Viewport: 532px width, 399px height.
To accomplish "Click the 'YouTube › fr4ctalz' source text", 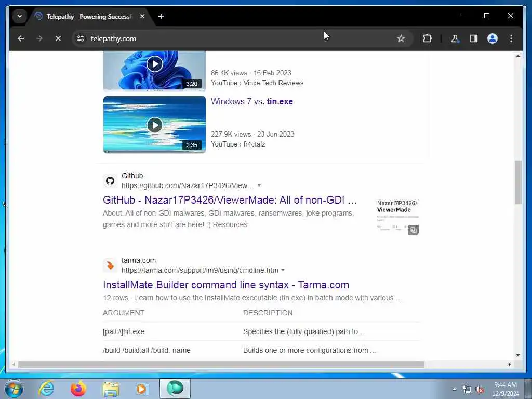I will (238, 144).
